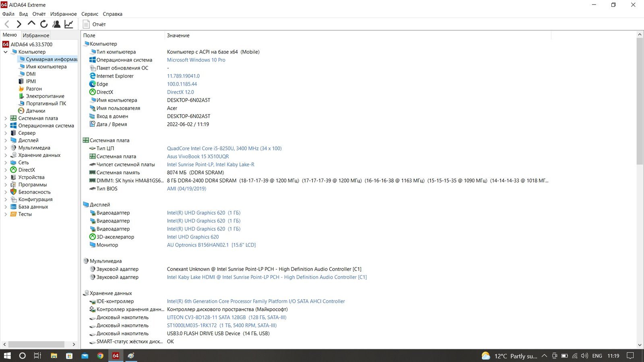Open the Сервис menu
The image size is (644, 362).
coord(90,14)
